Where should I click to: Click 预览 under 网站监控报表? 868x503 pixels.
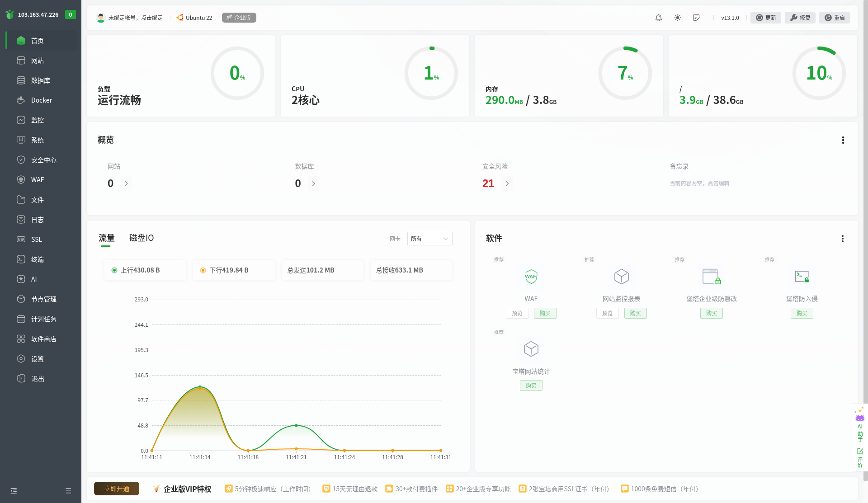[x=607, y=313]
